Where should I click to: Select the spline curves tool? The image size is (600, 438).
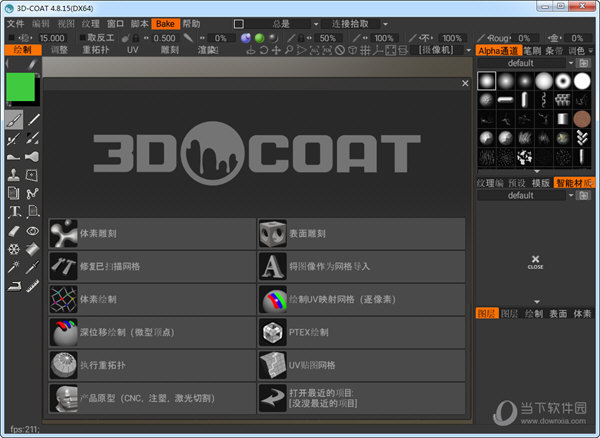pyautogui.click(x=33, y=194)
